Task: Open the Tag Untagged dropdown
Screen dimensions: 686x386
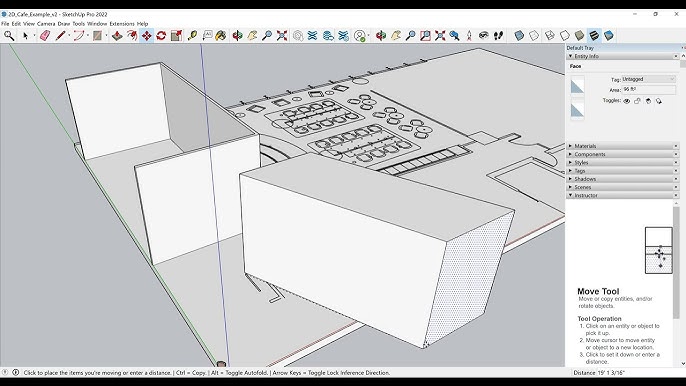Action: tap(648, 79)
